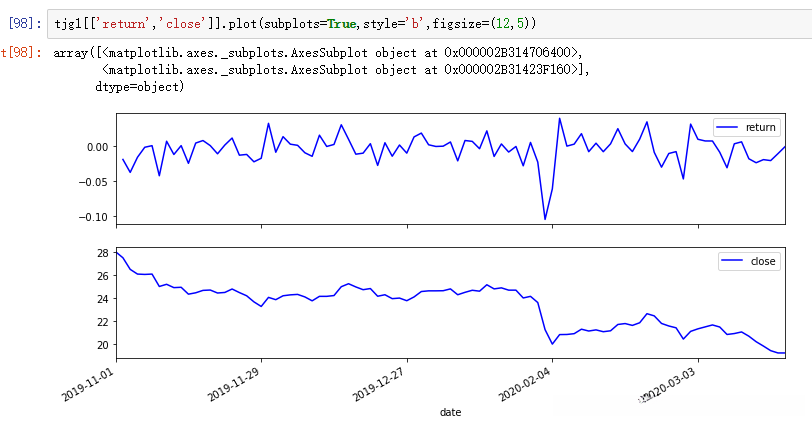This screenshot has height=425, width=812.
Task: Click the 26 y-axis label on close chart
Action: [x=103, y=276]
